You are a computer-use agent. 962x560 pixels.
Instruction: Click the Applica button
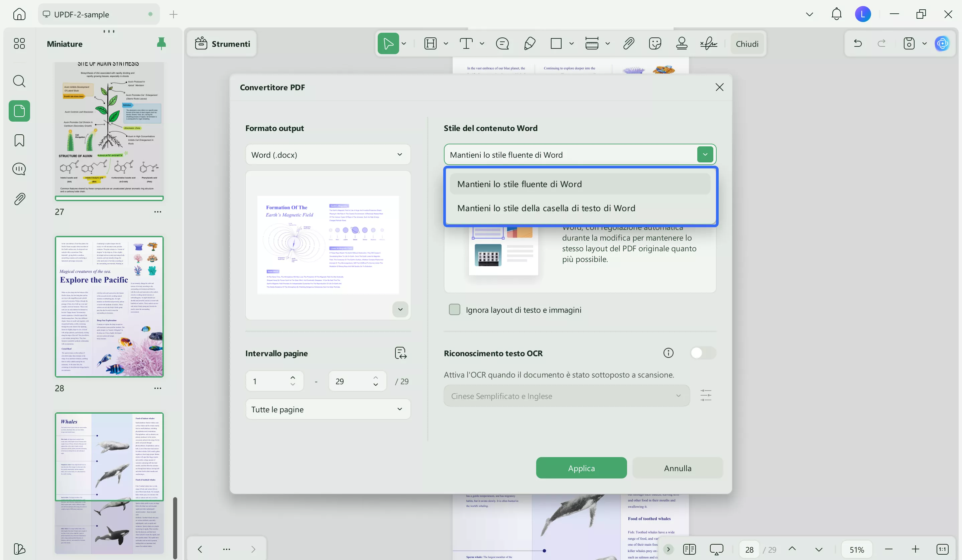tap(581, 468)
